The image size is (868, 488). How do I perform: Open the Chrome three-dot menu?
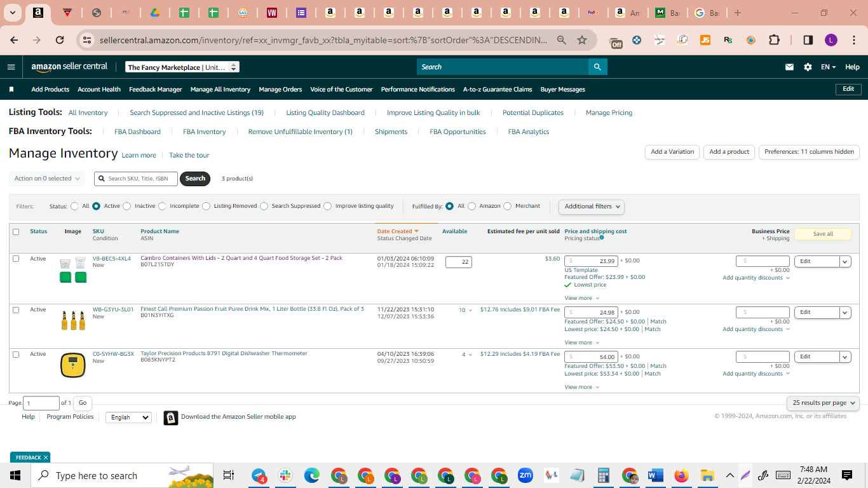(854, 40)
